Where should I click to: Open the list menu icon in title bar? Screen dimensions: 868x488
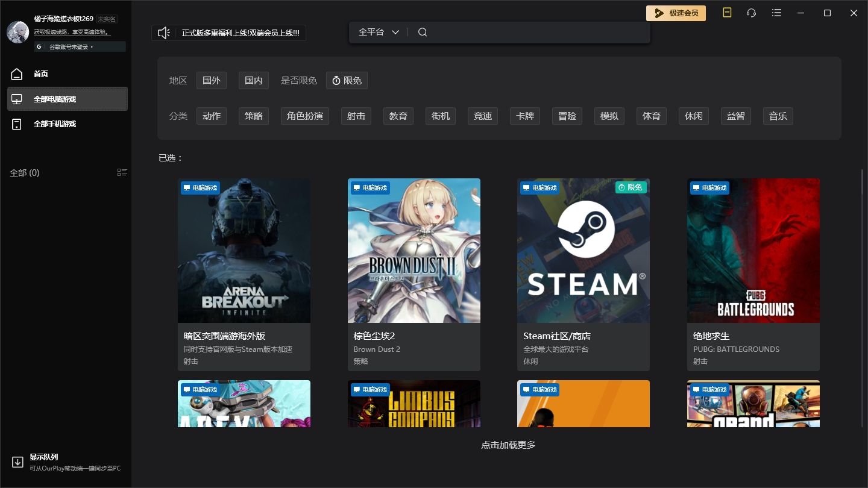776,13
